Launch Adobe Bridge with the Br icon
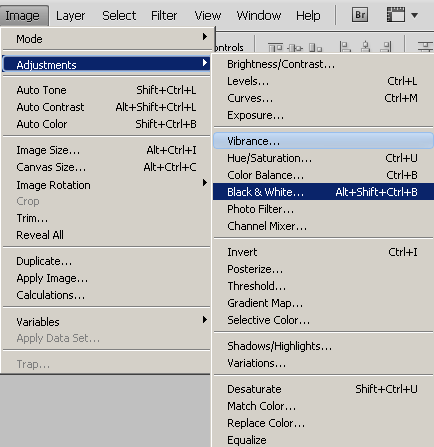Viewport: 434px width, 447px height. [x=360, y=15]
